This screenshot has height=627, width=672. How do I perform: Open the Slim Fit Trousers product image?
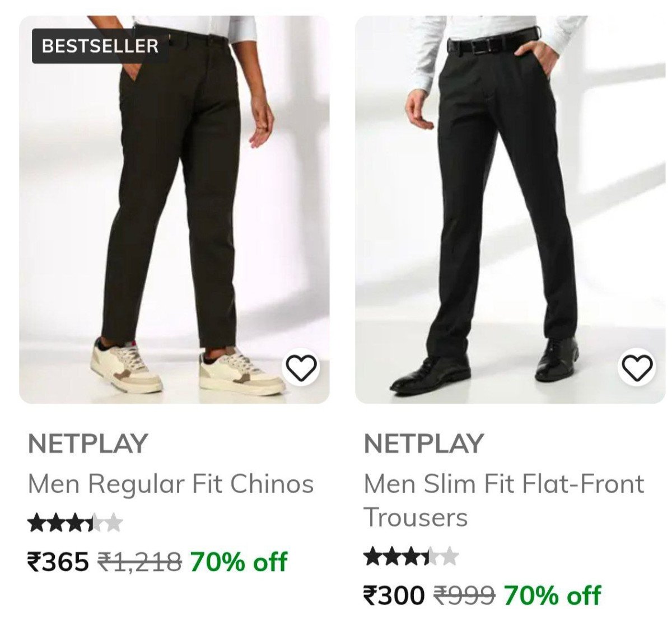coord(511,209)
